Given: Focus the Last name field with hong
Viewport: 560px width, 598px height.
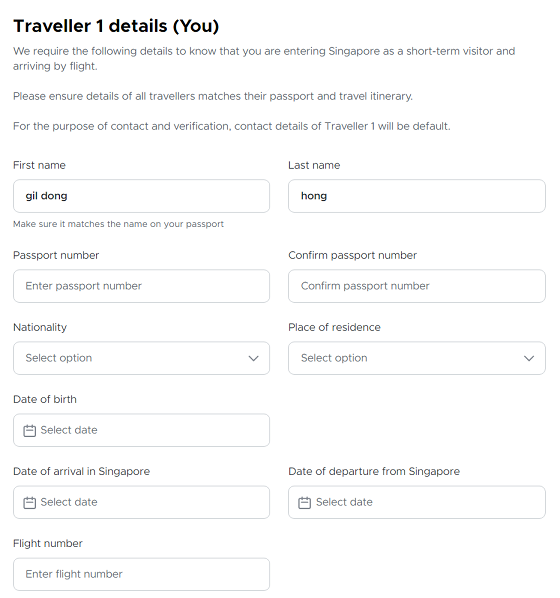Looking at the screenshot, I should (x=417, y=196).
